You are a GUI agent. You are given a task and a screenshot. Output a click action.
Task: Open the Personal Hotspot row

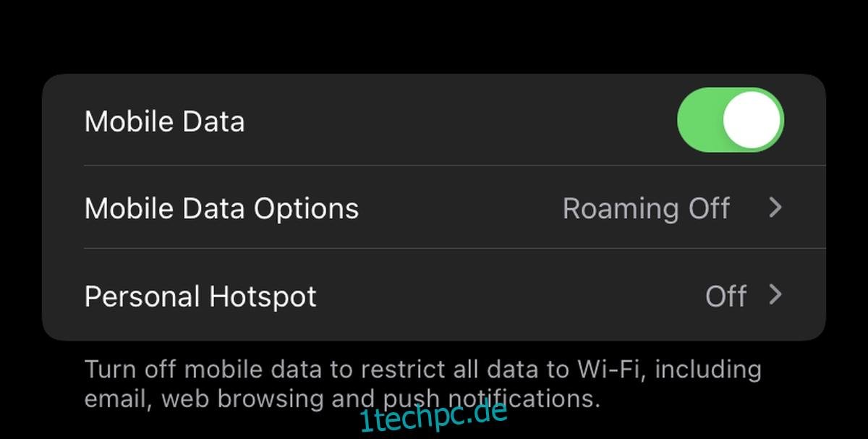(434, 295)
